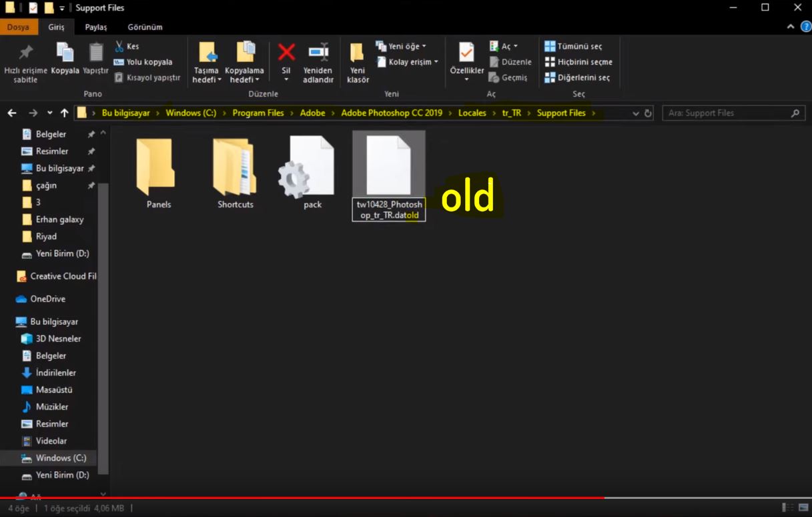Cut with the Kes scissors

(x=127, y=46)
